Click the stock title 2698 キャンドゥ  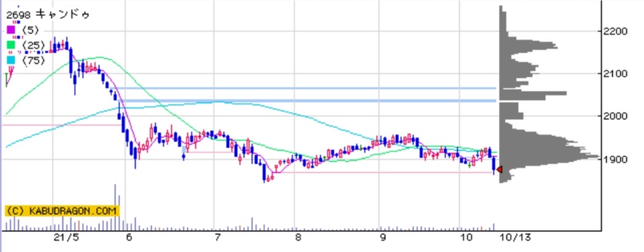tap(47, 15)
